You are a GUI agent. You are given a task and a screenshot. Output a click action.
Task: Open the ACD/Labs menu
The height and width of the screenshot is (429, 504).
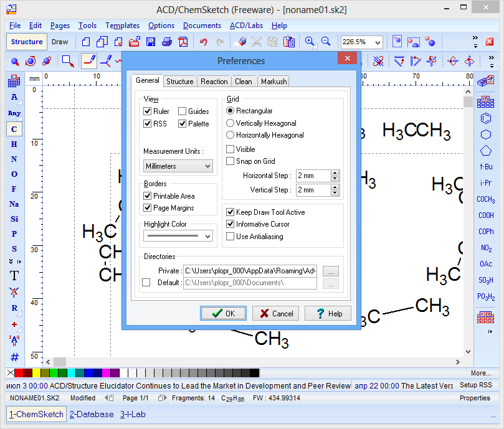(246, 26)
